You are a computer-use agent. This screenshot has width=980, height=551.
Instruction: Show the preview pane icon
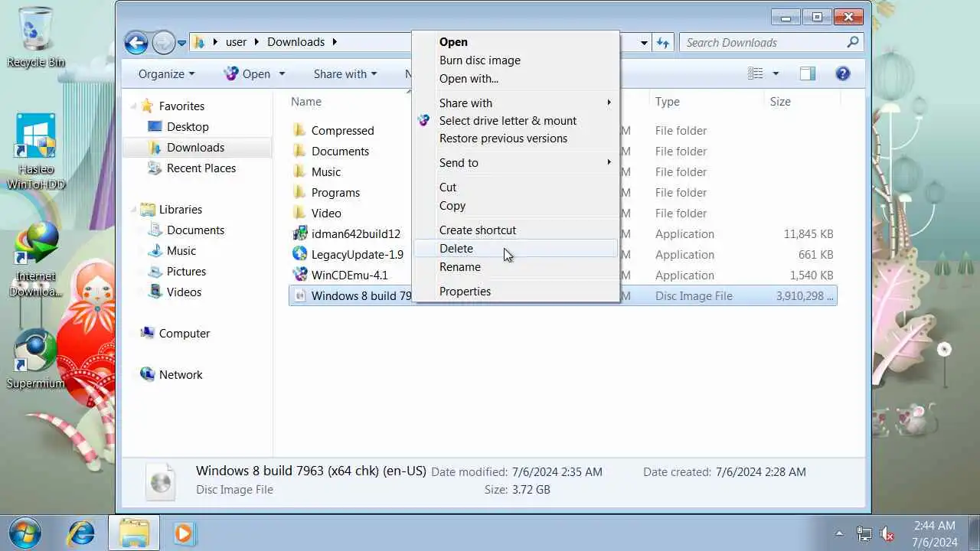pyautogui.click(x=807, y=73)
